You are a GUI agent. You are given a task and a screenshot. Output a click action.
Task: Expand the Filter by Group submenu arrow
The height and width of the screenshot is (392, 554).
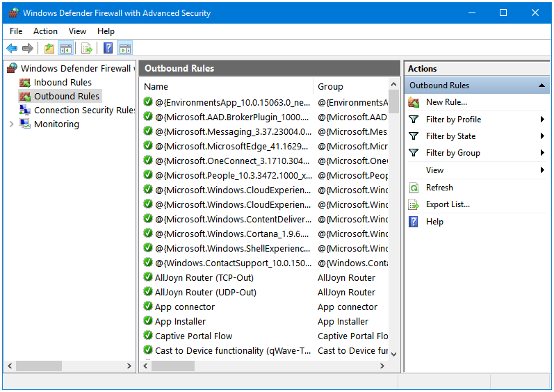542,153
